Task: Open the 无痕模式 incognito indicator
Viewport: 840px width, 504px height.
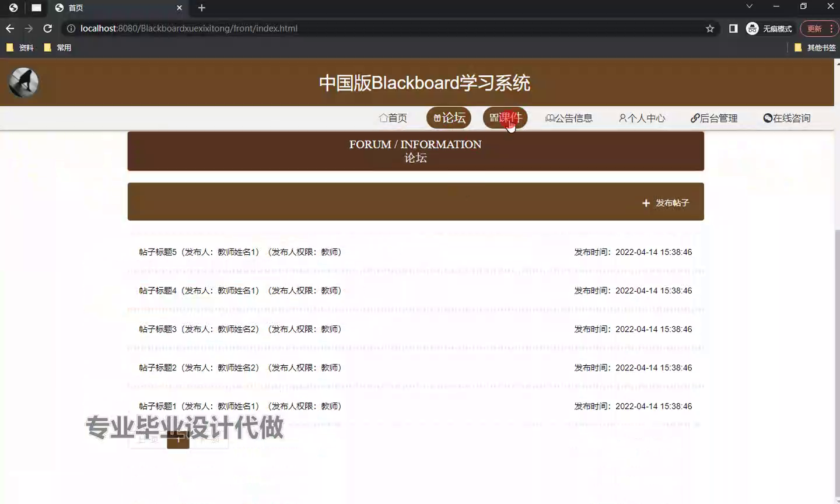Action: 769,29
